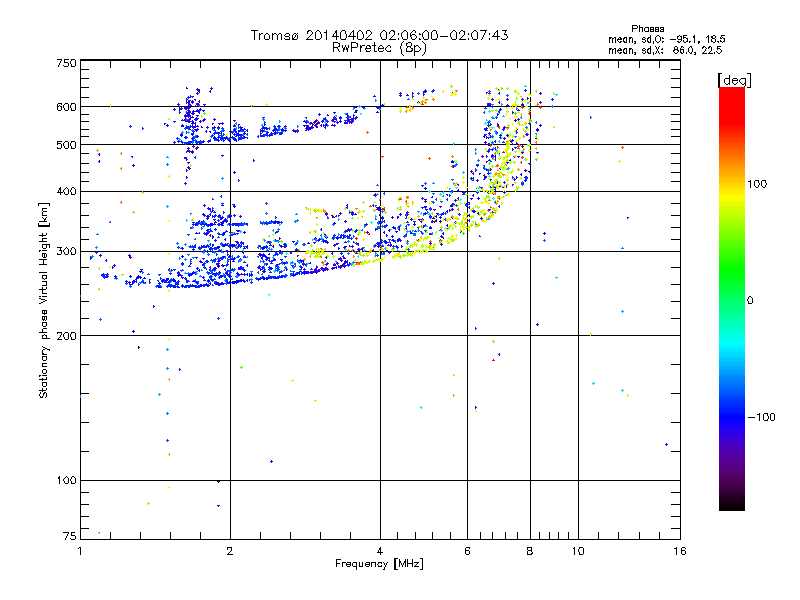Click the y-axis tick label '300'

[x=66, y=252]
